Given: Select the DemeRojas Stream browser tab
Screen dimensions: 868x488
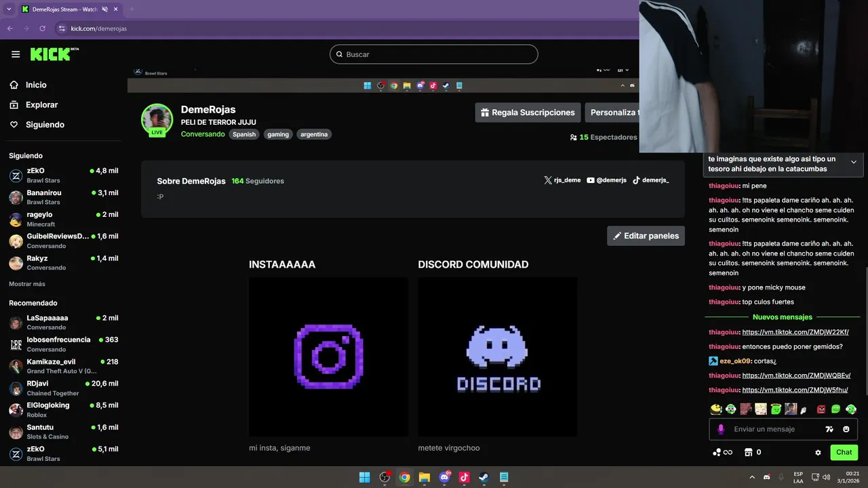Looking at the screenshot, I should click(65, 9).
